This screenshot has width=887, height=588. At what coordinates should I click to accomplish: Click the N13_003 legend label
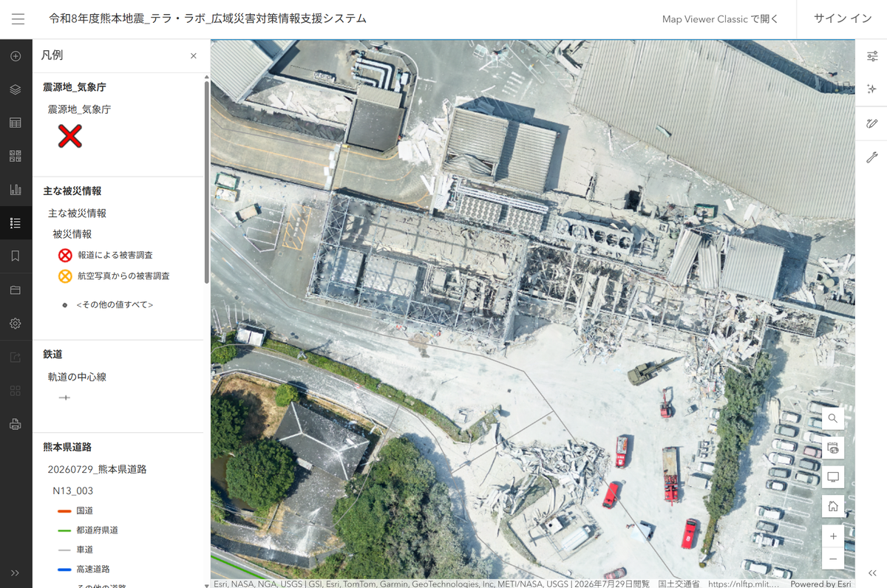(72, 491)
